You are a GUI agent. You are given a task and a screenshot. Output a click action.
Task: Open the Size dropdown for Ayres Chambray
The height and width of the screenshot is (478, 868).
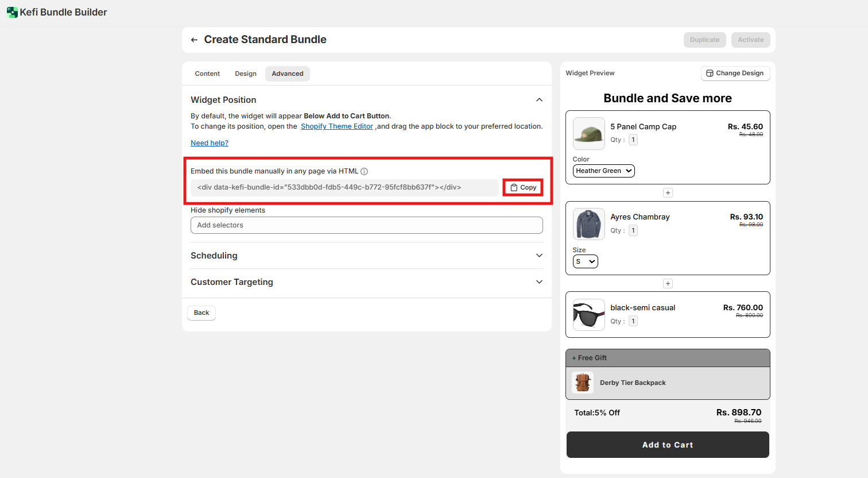[x=585, y=261]
